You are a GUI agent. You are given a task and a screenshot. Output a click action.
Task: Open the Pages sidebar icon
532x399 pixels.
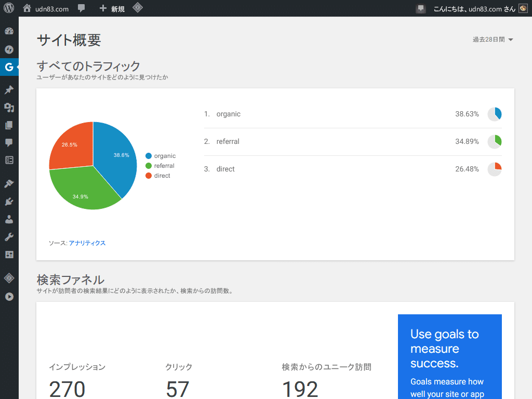[x=9, y=125]
